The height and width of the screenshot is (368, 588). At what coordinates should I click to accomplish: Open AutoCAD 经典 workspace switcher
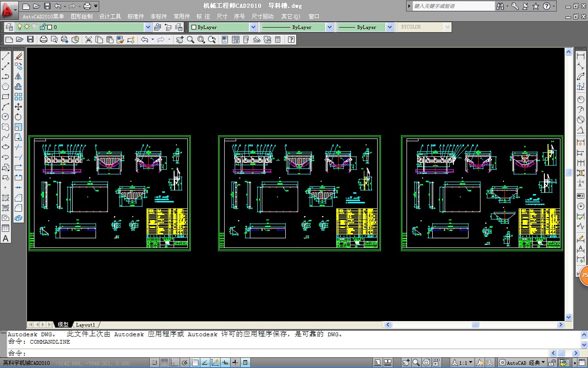pos(523,362)
